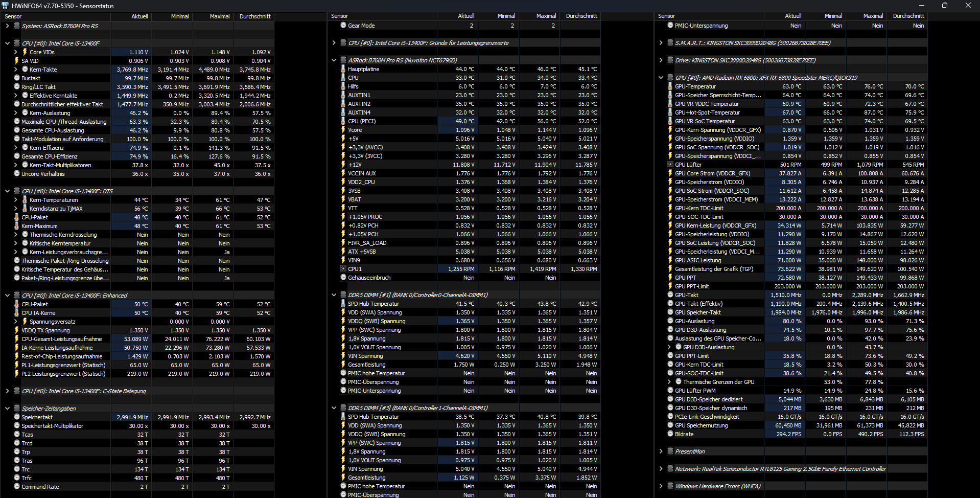Click the CPU-Gesamt-Leistungsaufnahme row label
This screenshot has height=498, width=980.
point(62,339)
